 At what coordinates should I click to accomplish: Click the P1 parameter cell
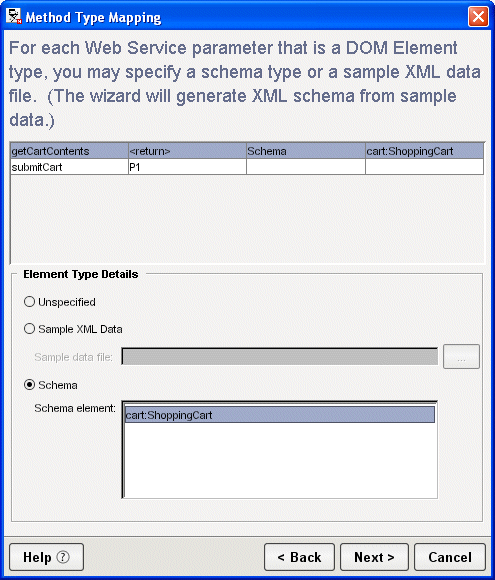(x=187, y=167)
